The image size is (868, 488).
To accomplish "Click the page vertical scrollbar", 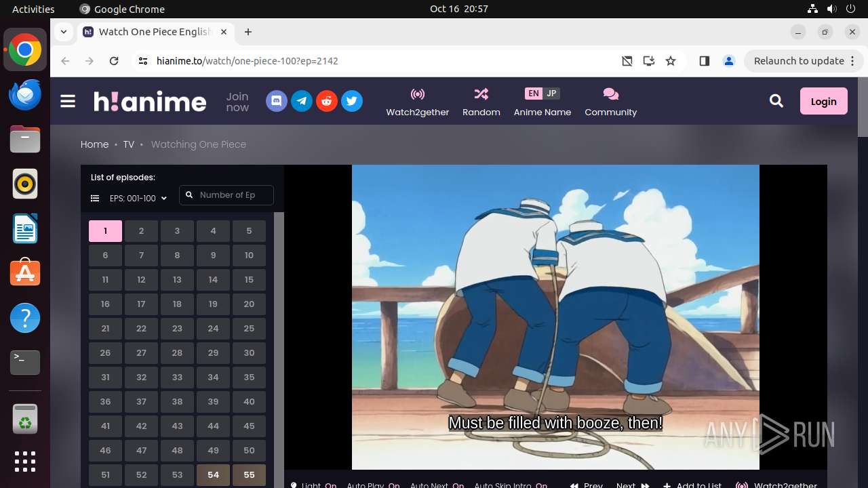I will pyautogui.click(x=863, y=107).
